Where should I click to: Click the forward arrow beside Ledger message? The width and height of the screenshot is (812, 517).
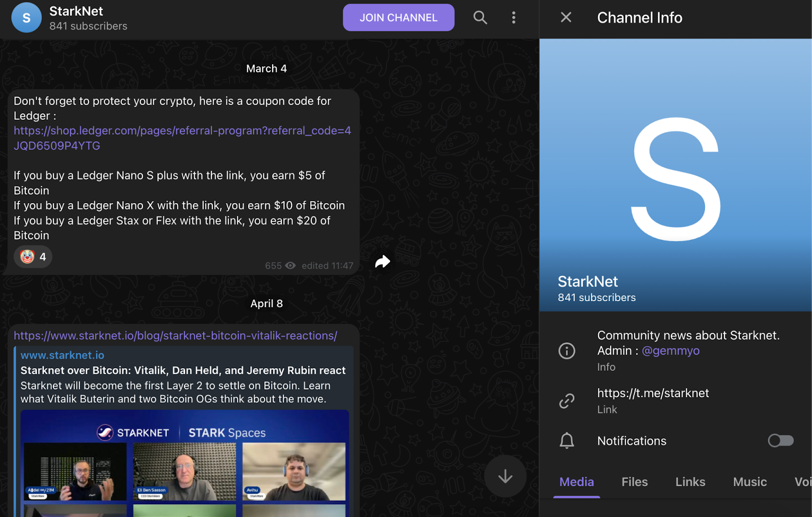tap(382, 262)
